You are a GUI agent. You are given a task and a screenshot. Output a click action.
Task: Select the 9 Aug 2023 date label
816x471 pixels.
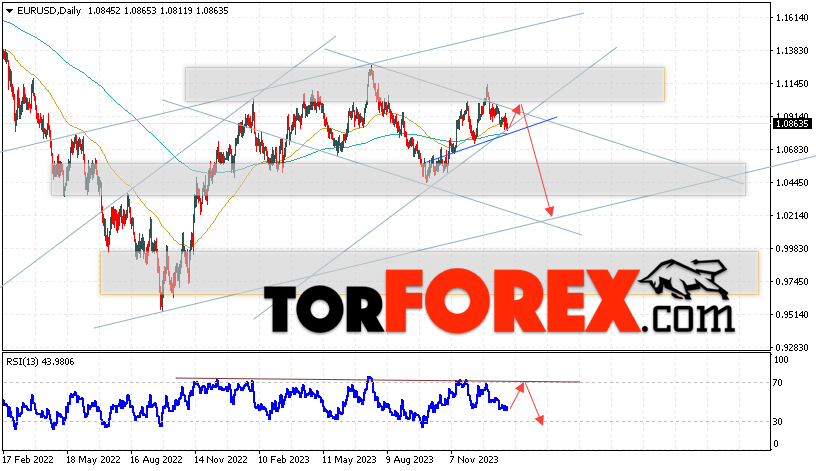pos(410,460)
